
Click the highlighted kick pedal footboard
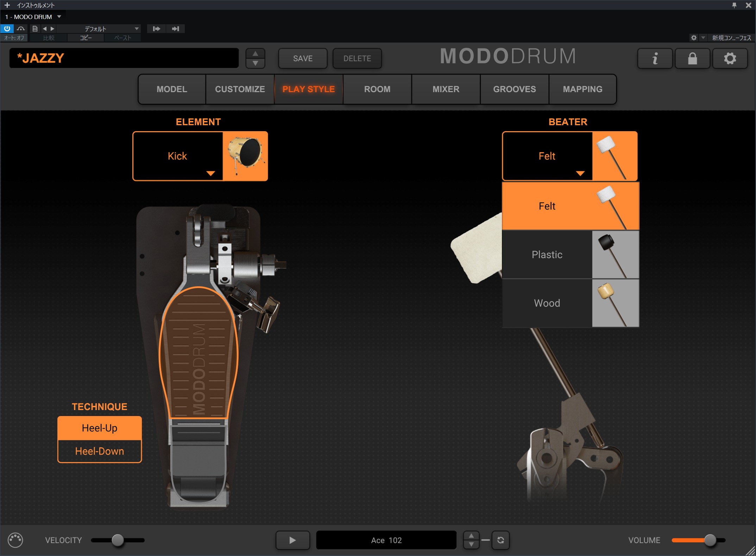199,353
